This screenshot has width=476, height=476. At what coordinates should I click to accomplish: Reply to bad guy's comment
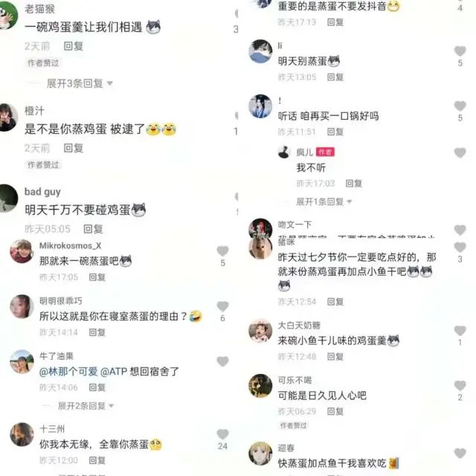coord(93,229)
